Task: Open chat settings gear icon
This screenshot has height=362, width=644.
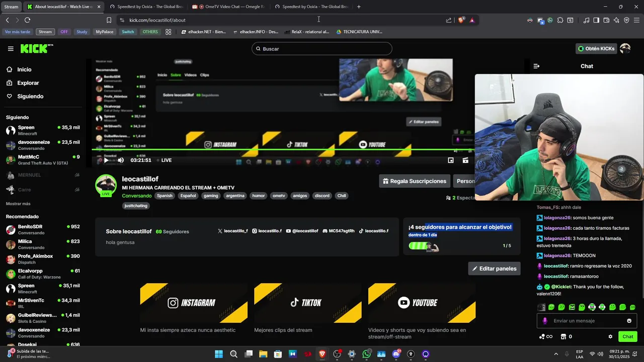Action: [x=610, y=337]
